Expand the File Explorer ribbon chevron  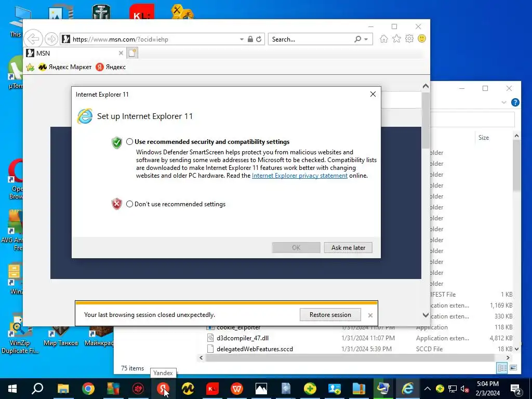(504, 102)
